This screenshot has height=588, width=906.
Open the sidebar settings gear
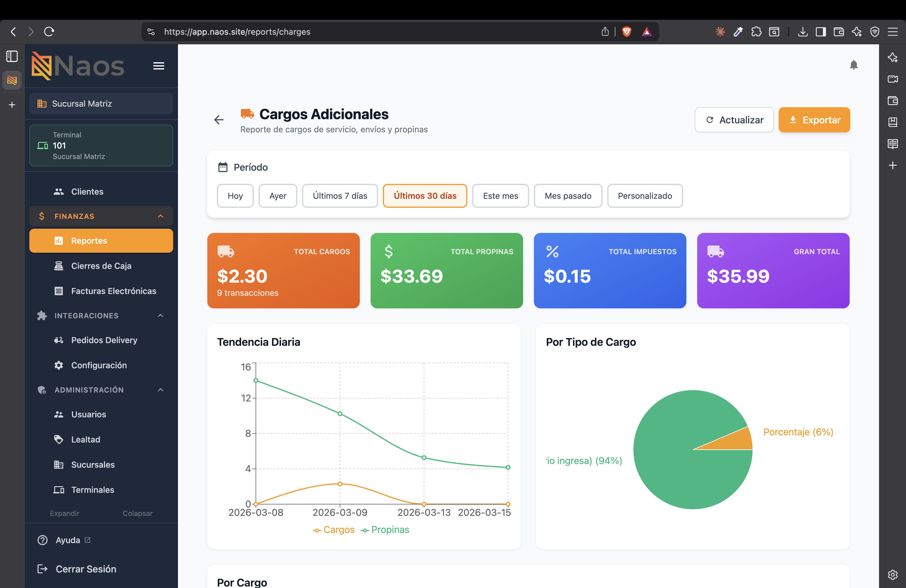[x=893, y=574]
